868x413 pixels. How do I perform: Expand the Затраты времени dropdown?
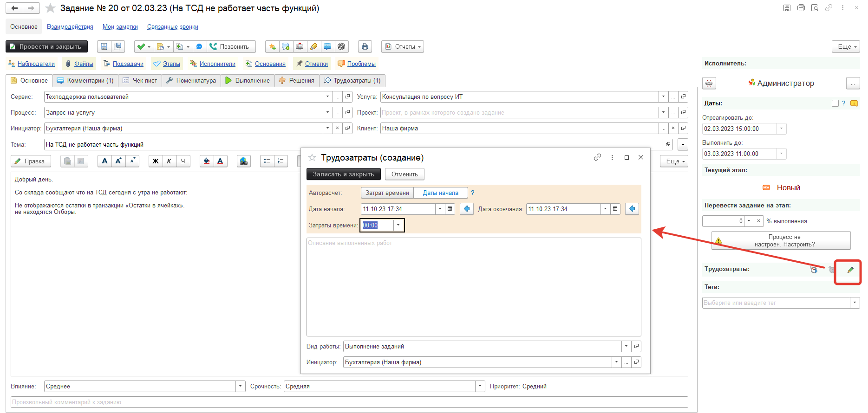(398, 225)
